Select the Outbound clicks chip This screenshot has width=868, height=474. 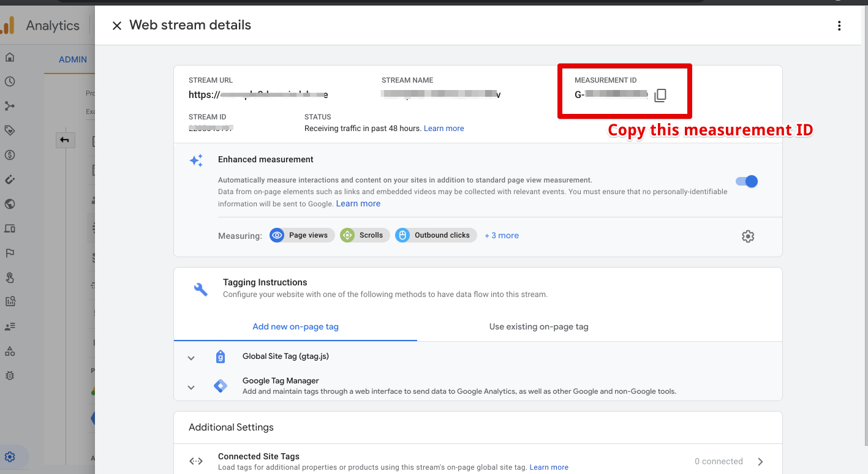tap(436, 235)
